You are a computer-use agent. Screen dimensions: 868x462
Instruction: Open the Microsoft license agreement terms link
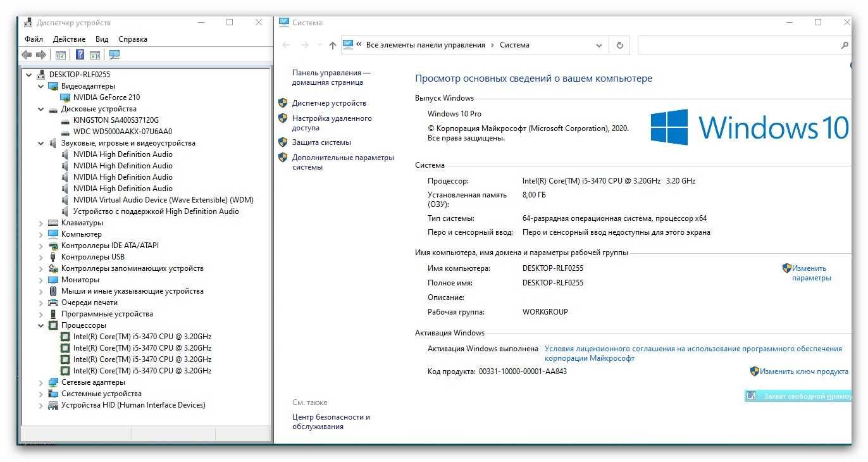[693, 353]
